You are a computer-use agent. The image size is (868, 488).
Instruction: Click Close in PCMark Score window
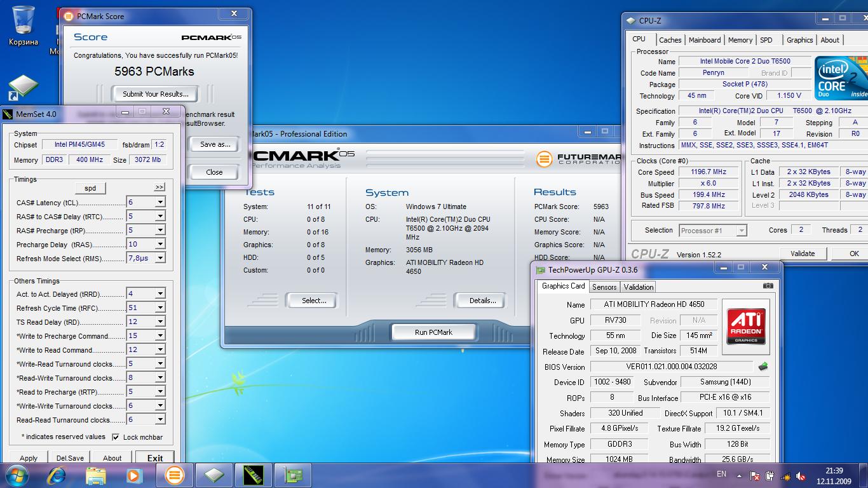pos(215,172)
